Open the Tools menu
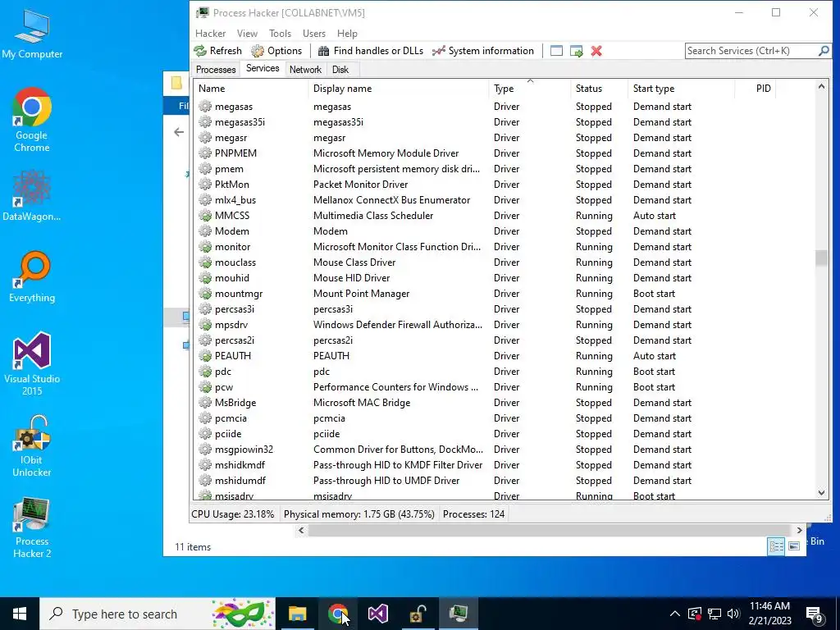The image size is (840, 630). 281,33
